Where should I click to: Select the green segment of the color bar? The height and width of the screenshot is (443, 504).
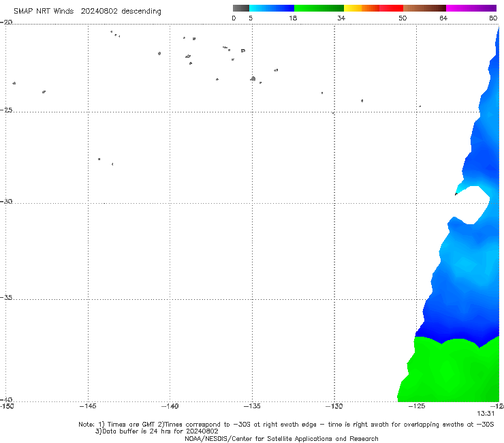coord(319,8)
